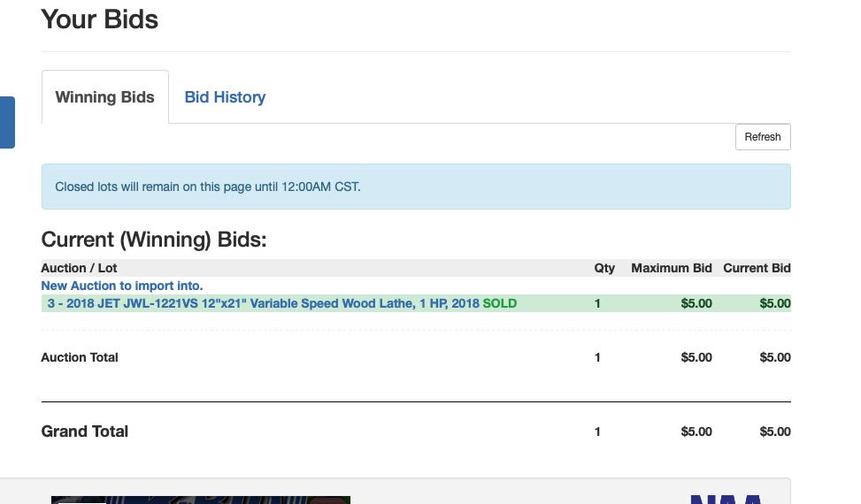The height and width of the screenshot is (504, 861).
Task: Click the NAA logo in footer
Action: [x=726, y=499]
